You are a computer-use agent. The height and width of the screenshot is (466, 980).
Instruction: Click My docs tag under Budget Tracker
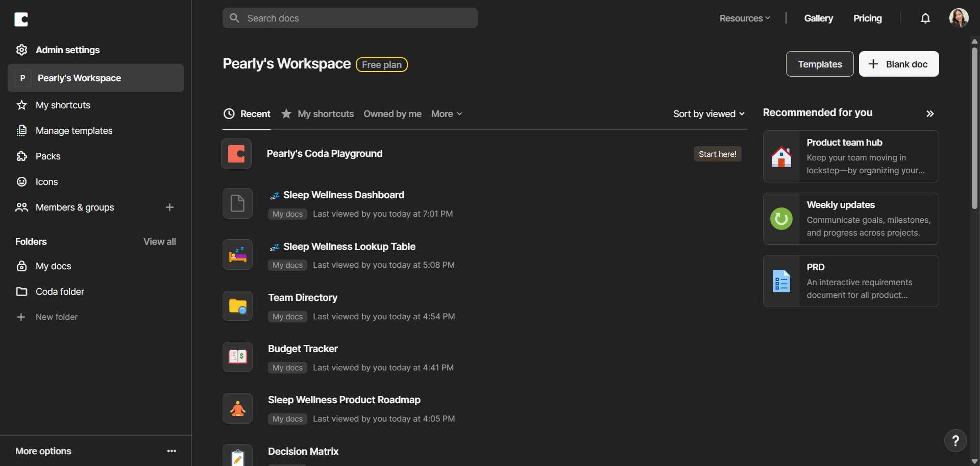[287, 368]
